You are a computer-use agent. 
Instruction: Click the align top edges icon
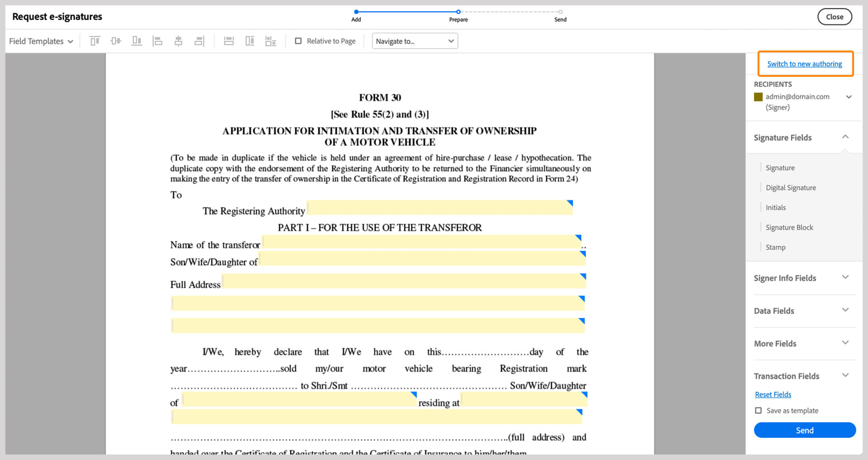coord(94,41)
